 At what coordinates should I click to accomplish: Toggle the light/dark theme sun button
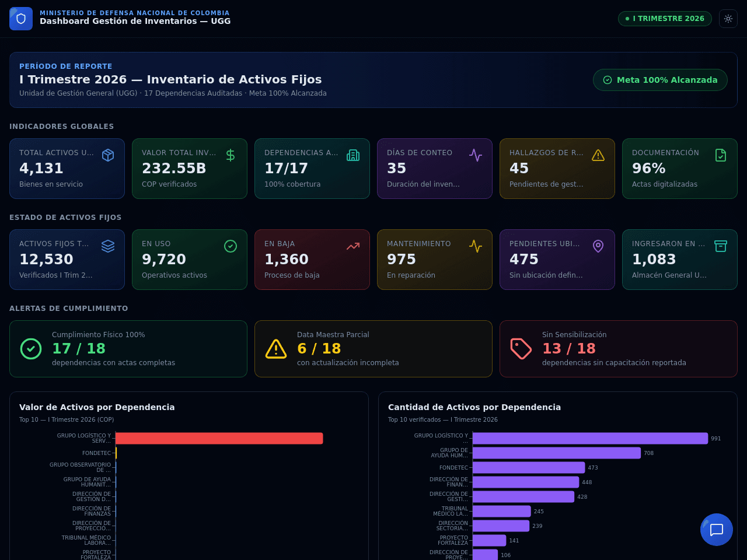tap(728, 19)
